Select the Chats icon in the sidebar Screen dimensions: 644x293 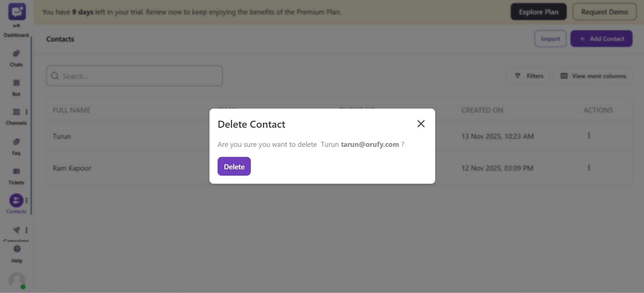pyautogui.click(x=16, y=54)
